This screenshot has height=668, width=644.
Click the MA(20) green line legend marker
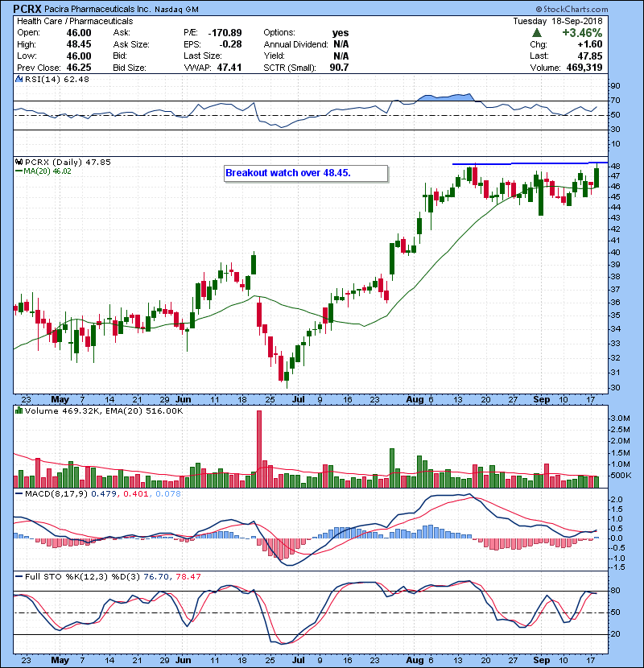pos(19,171)
